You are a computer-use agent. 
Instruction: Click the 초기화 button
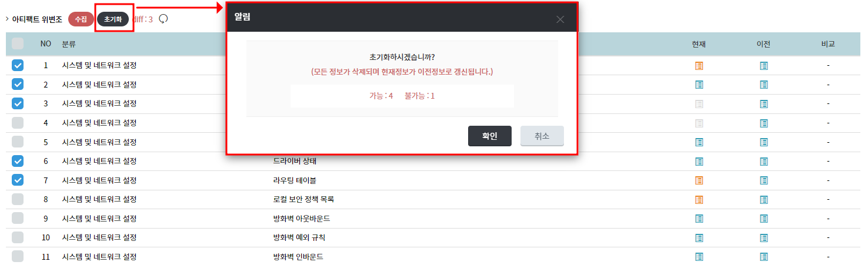tap(113, 19)
